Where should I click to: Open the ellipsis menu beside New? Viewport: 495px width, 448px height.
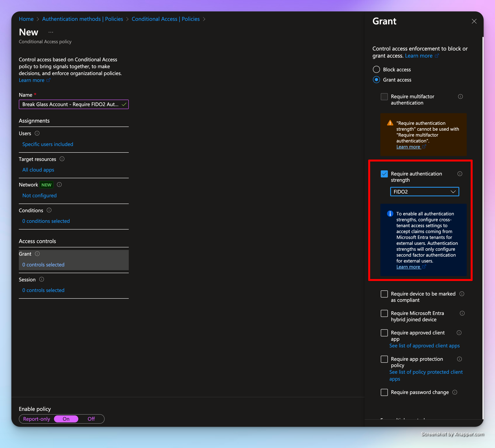click(x=51, y=32)
